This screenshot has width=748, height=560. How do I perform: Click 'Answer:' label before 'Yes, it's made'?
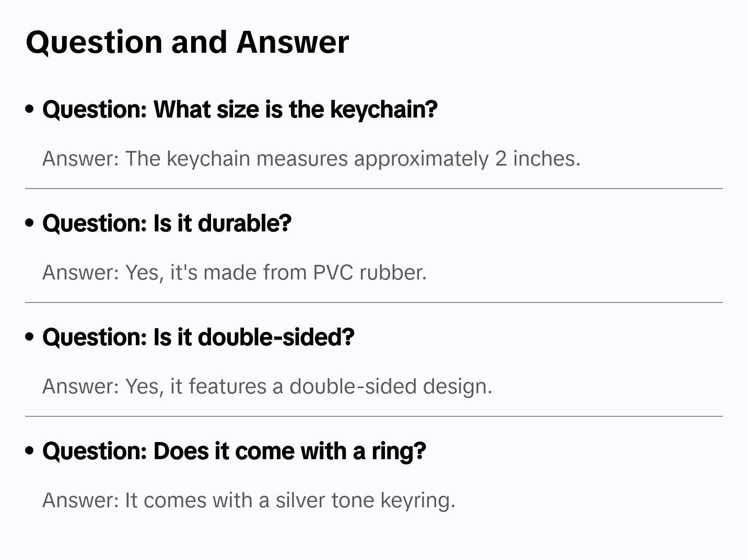tap(81, 273)
